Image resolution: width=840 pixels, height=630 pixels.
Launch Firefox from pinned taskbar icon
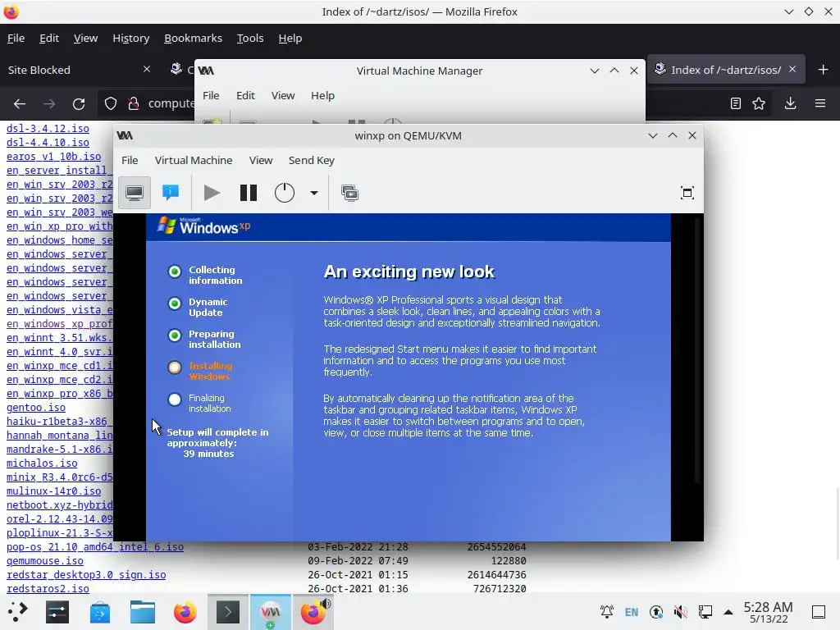pyautogui.click(x=185, y=612)
